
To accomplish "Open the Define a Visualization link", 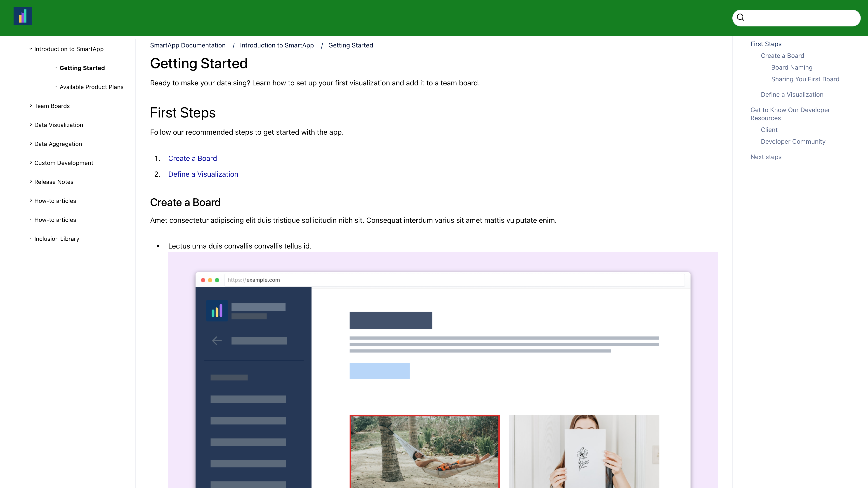I will click(203, 174).
